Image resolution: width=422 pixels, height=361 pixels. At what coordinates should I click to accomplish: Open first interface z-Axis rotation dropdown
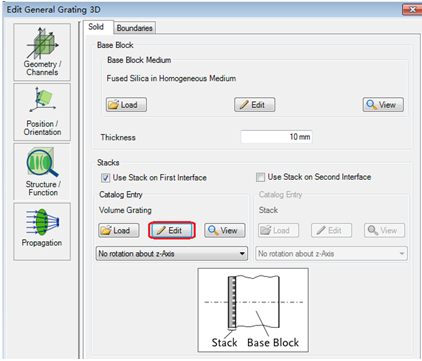172,254
